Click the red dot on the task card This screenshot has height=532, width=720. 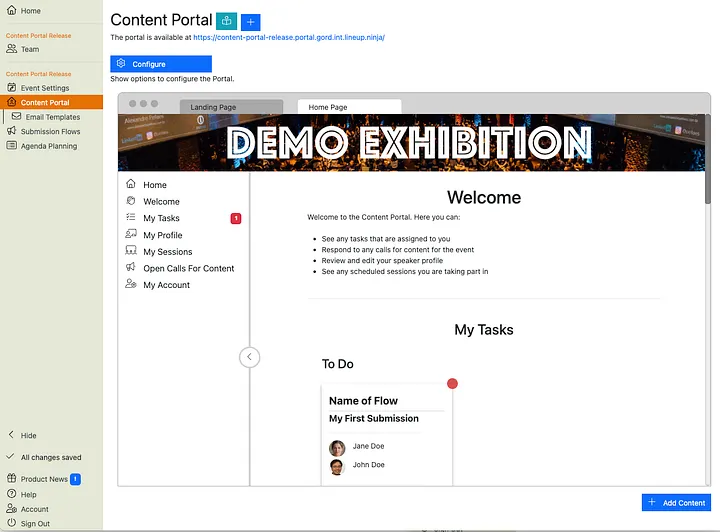tap(452, 384)
